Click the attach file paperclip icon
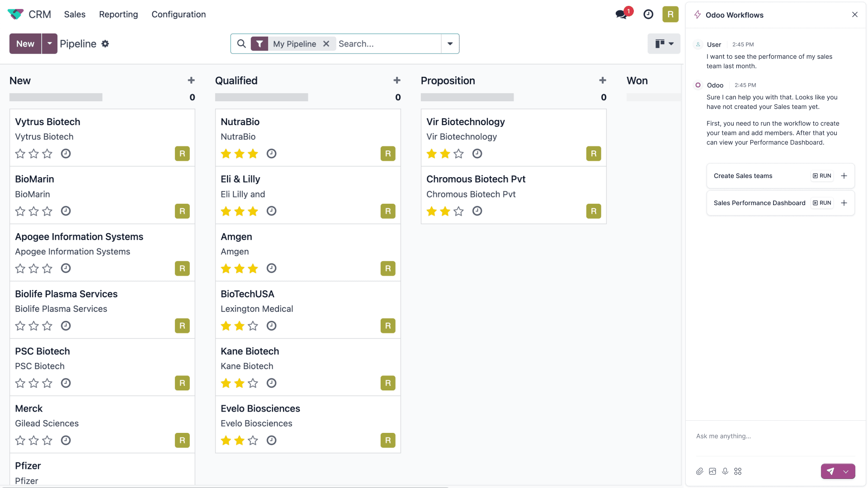This screenshot has width=868, height=488. point(700,471)
